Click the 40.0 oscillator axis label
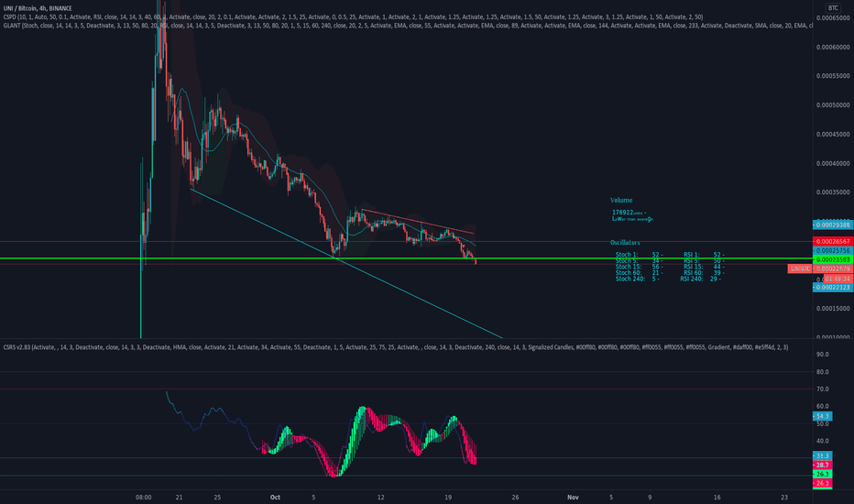The height and width of the screenshot is (504, 854). [x=822, y=441]
